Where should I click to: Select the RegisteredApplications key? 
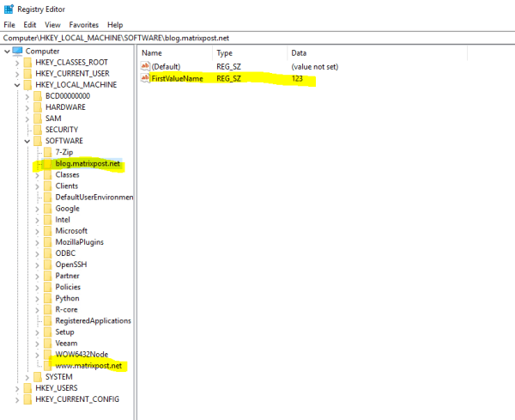point(93,320)
